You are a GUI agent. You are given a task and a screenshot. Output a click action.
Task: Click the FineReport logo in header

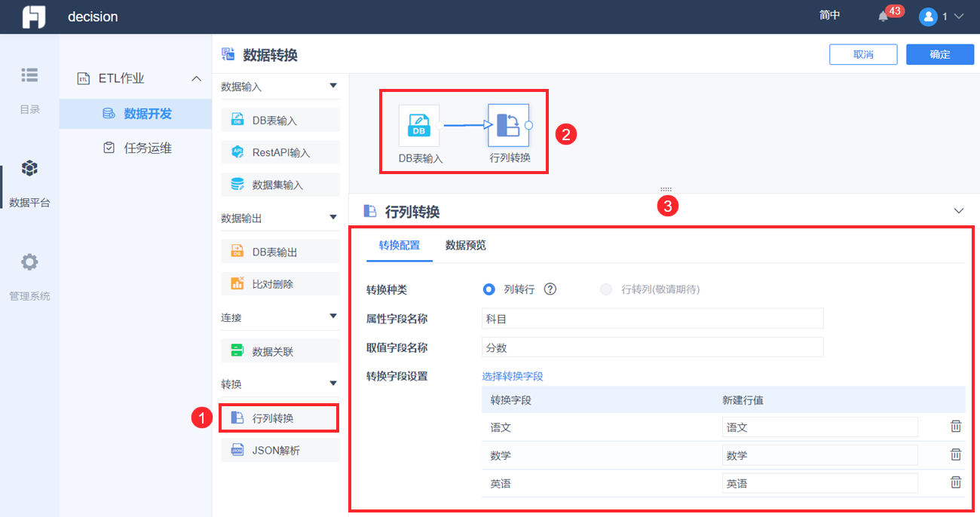(33, 17)
